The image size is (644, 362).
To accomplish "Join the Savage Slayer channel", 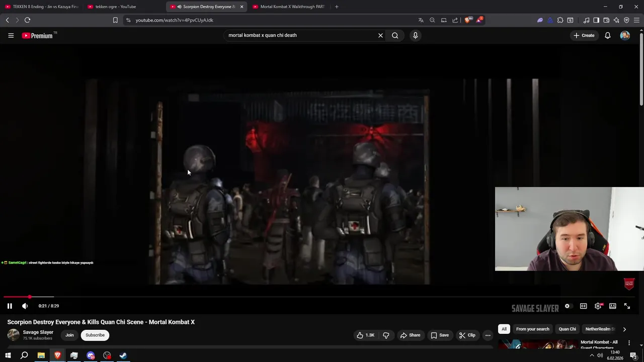I will (69, 335).
